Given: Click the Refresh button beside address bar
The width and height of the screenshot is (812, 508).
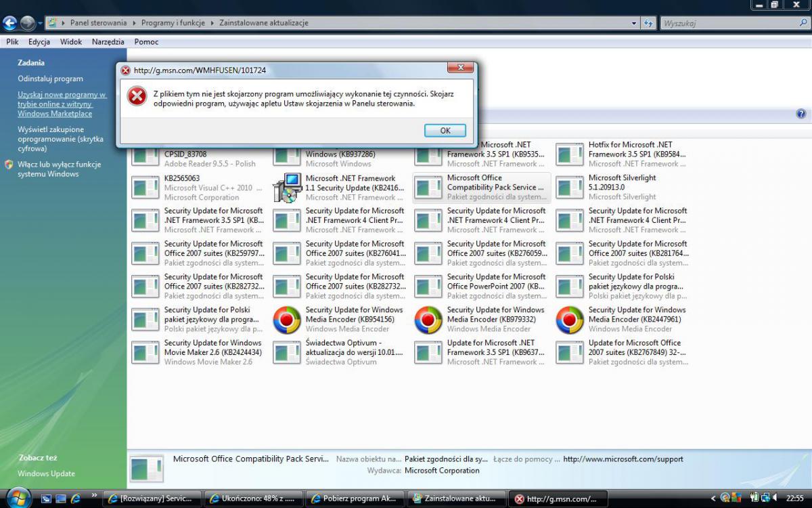Looking at the screenshot, I should (x=648, y=23).
